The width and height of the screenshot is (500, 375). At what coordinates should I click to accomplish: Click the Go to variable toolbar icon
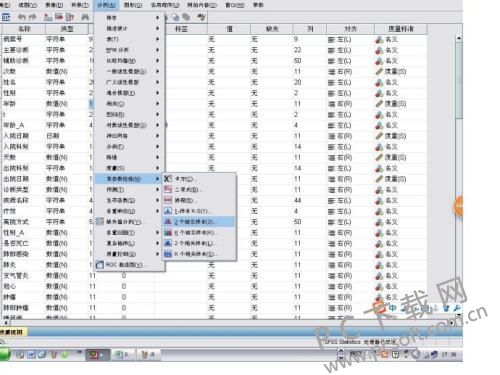59,17
